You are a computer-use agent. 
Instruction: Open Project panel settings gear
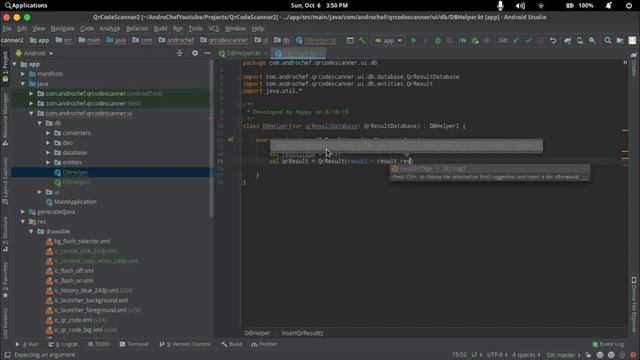pyautogui.click(x=195, y=53)
